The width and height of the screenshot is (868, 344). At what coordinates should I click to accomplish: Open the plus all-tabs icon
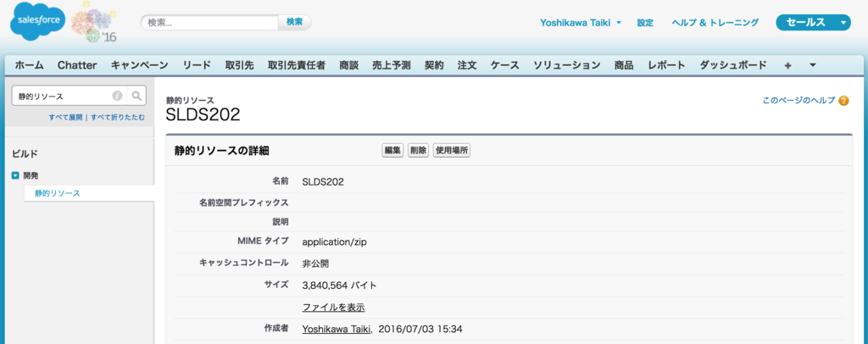[787, 65]
